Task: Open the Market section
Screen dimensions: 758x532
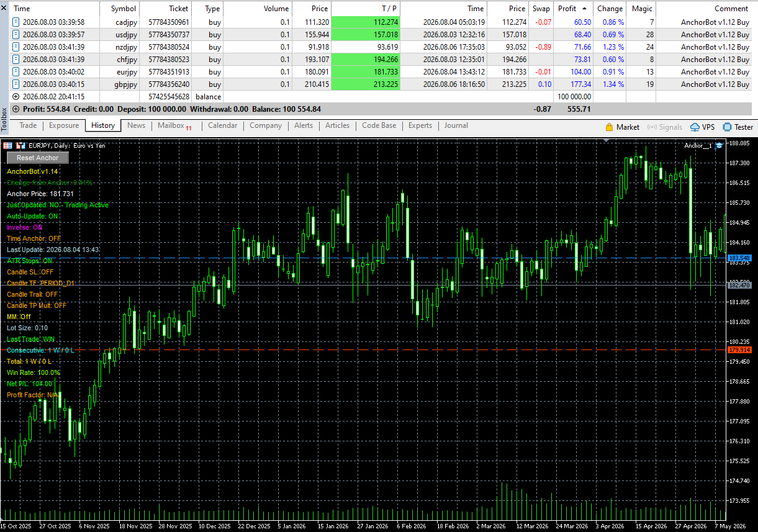Action: point(622,127)
